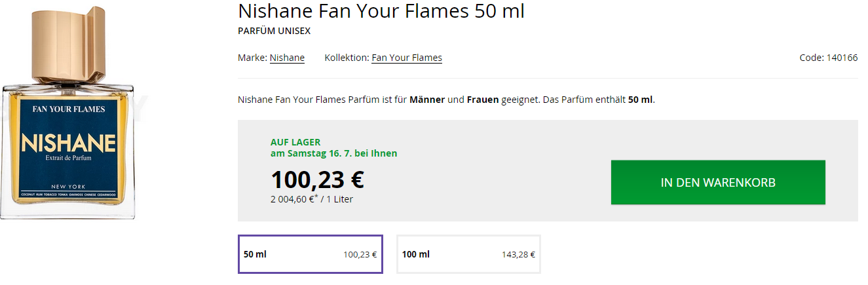Click the bold word Männer in description

click(x=427, y=100)
